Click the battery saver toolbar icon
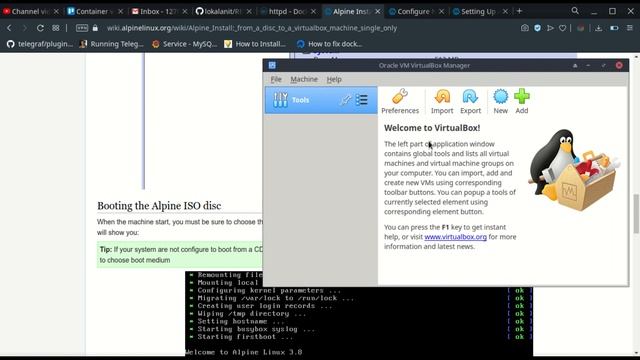The width and height of the screenshot is (640, 360). [614, 28]
